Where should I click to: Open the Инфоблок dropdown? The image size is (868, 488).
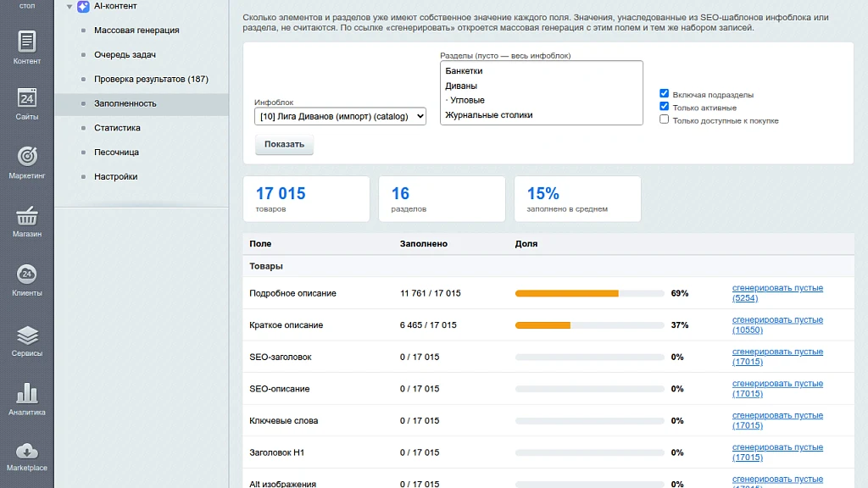pos(340,116)
